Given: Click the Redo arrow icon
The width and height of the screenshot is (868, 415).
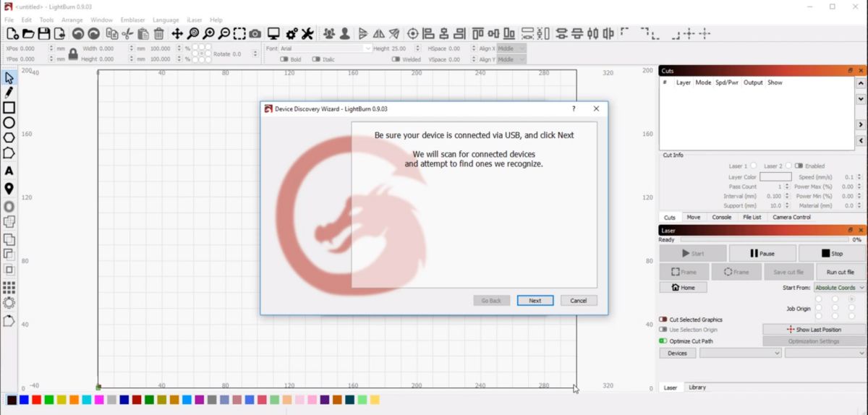Looking at the screenshot, I should click(94, 33).
